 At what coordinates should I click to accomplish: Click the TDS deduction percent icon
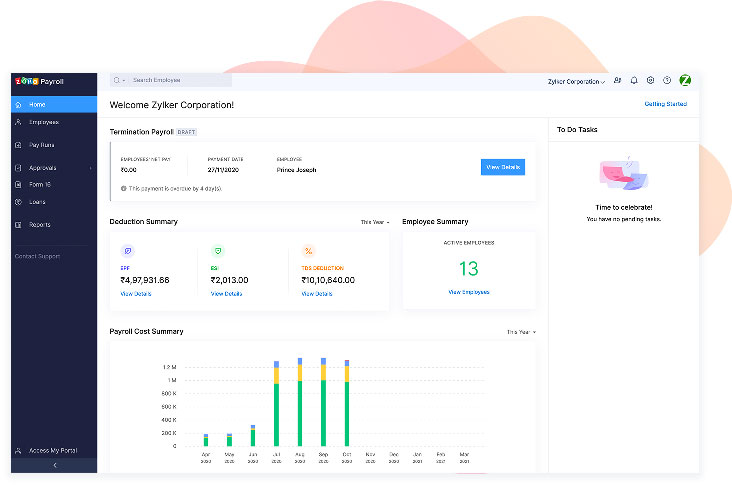tap(308, 251)
